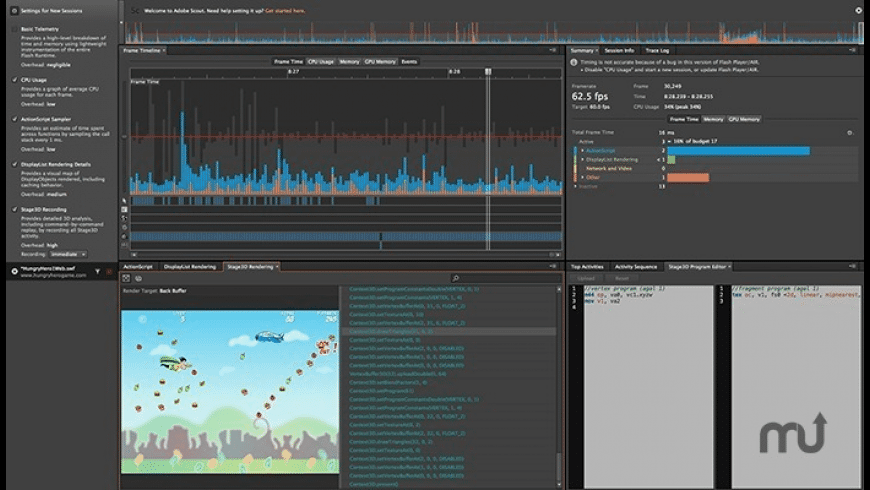The image size is (870, 490).
Task: Switch to the Session Info tab
Action: (x=619, y=50)
